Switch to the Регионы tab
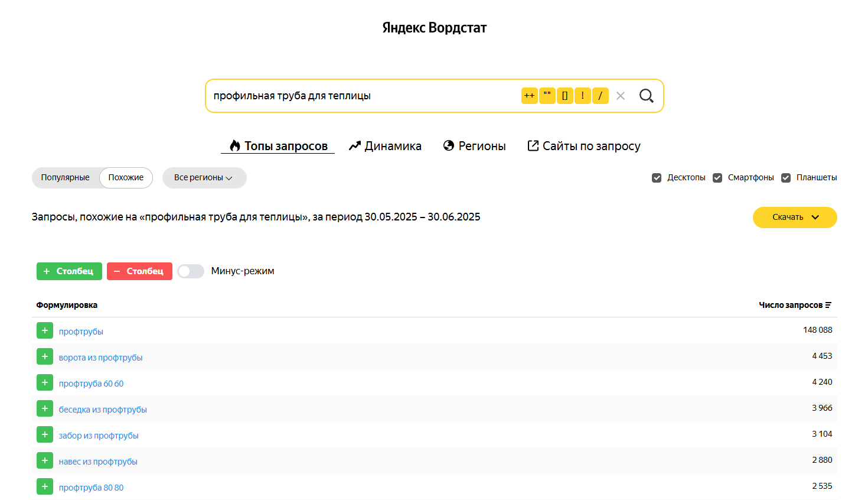This screenshot has height=500, width=868. [x=475, y=146]
